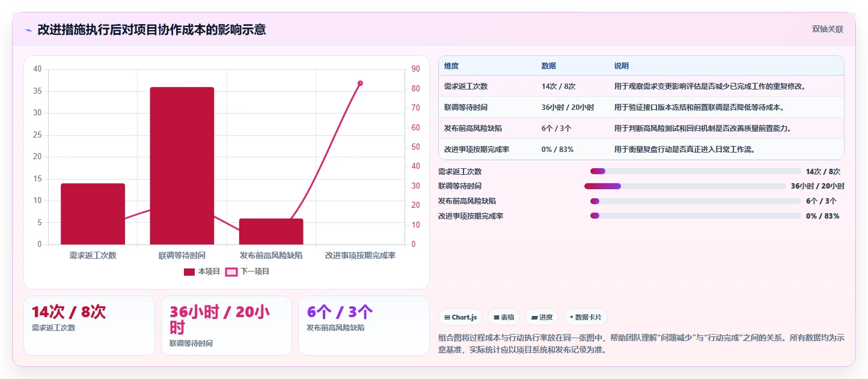Viewport: 868px width, 379px height.
Task: Click the progress value 36小时 / 20小时
Action: [818, 186]
